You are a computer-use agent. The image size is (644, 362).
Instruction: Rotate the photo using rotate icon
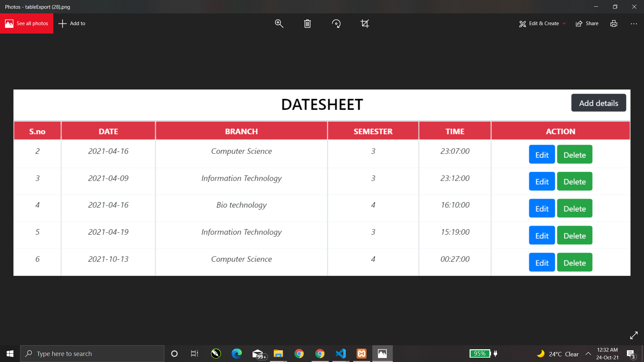coord(336,23)
